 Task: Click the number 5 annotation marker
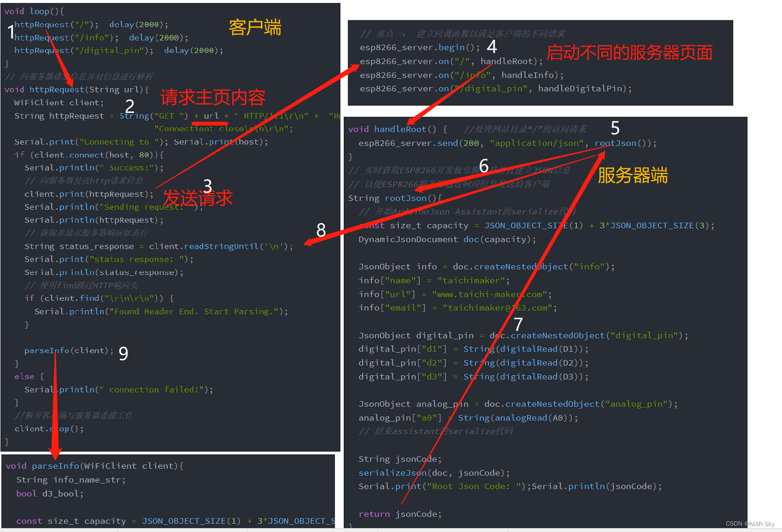615,128
